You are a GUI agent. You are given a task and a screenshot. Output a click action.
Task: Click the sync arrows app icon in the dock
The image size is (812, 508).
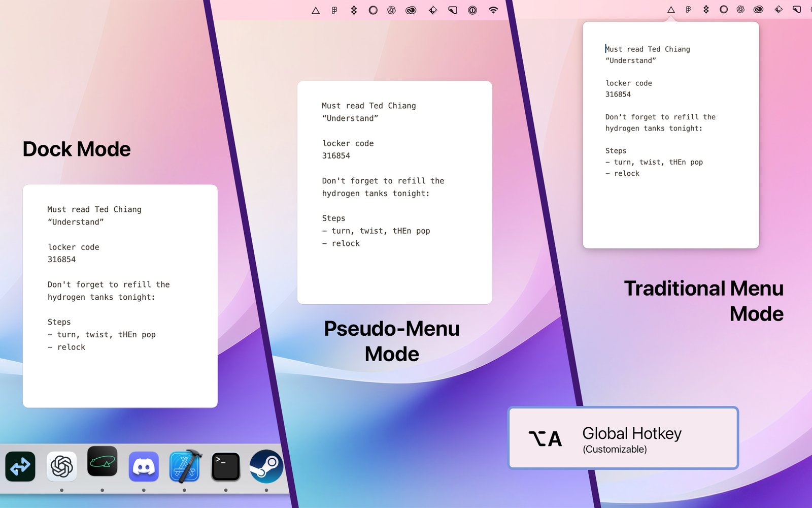(20, 466)
